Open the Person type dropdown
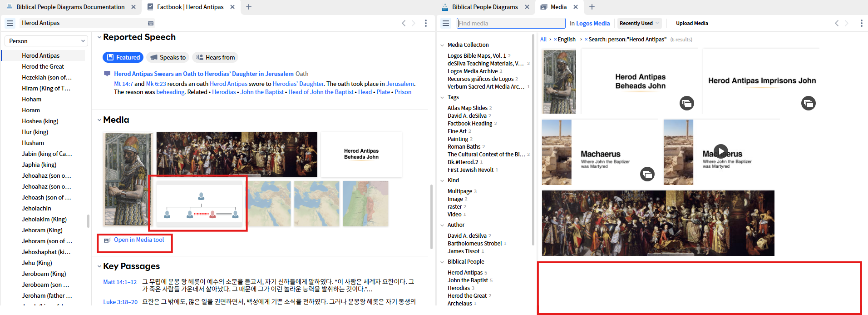868x315 pixels. (46, 41)
